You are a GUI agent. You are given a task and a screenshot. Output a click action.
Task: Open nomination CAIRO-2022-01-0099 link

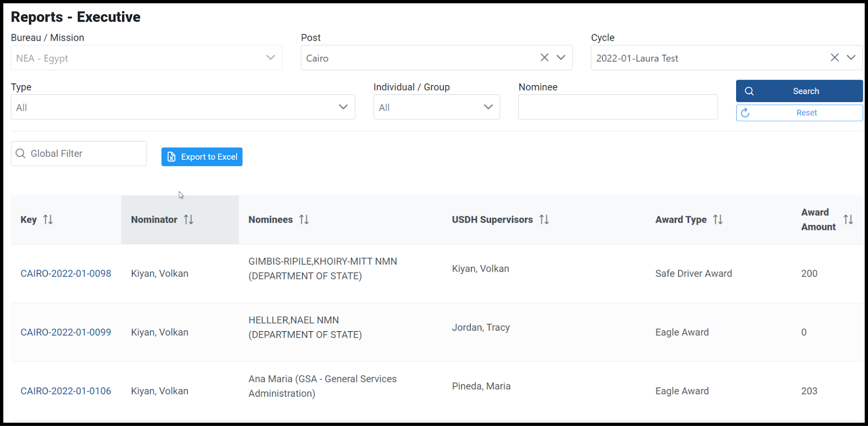click(66, 332)
